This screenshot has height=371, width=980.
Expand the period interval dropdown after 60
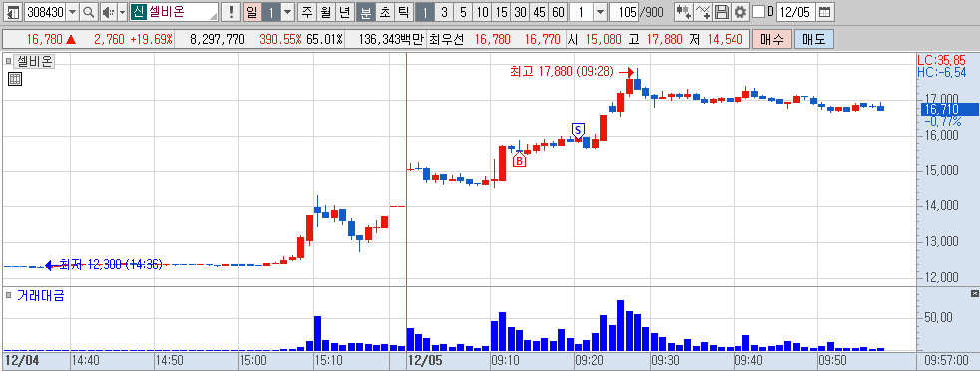[x=600, y=11]
